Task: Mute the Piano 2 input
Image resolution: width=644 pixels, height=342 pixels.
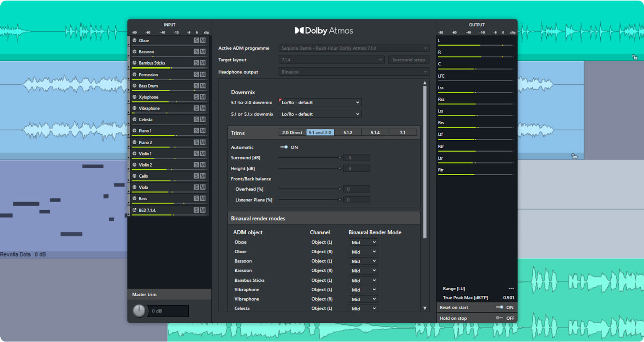Action: pyautogui.click(x=203, y=142)
